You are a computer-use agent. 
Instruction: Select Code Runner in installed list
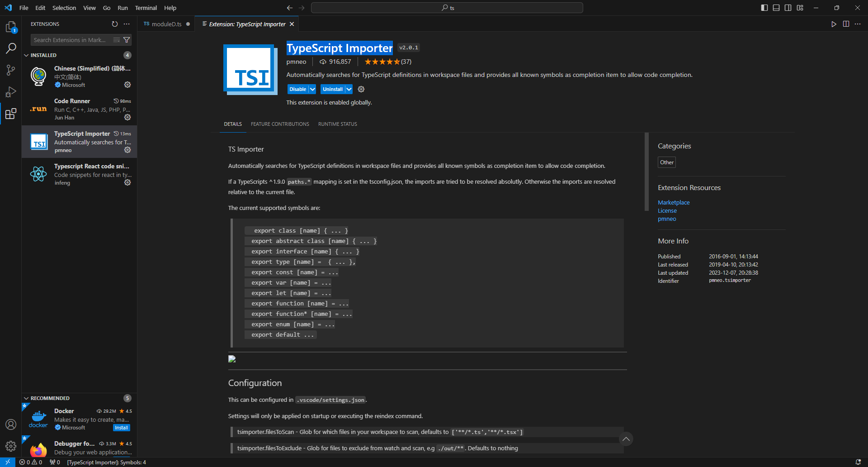coord(79,109)
